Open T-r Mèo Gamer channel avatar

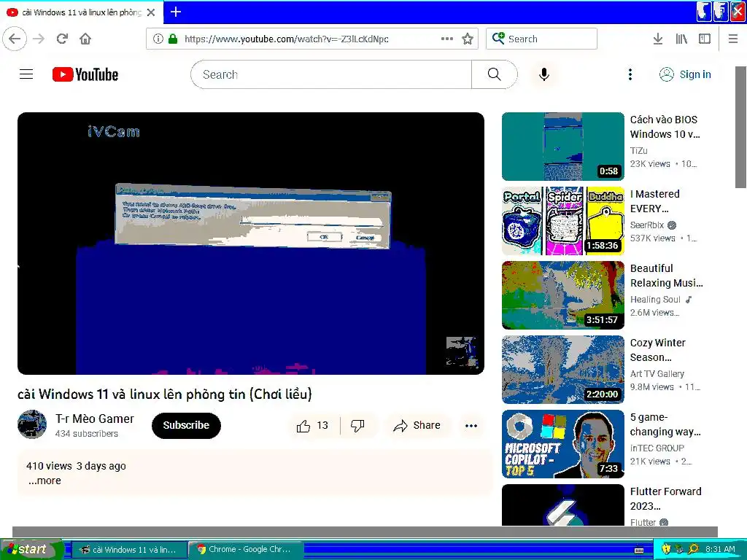tap(32, 424)
